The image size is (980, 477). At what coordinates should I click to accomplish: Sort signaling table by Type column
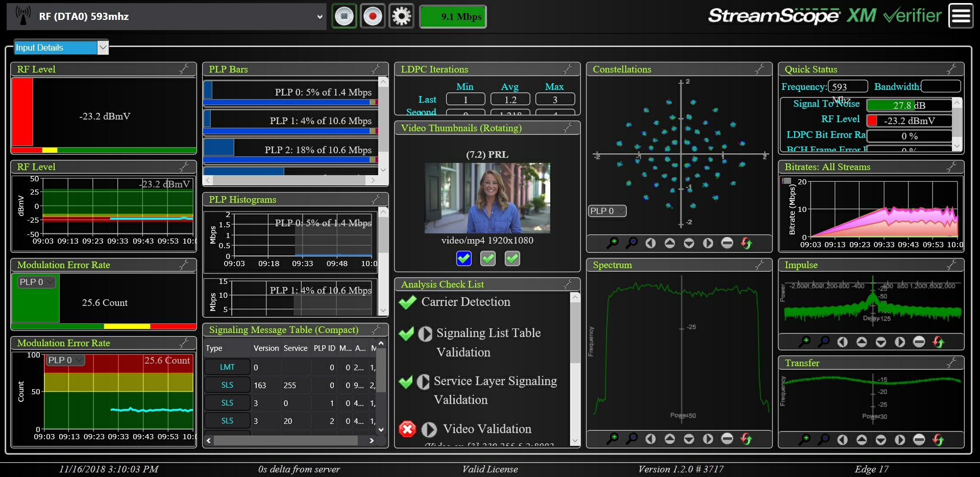(x=227, y=348)
